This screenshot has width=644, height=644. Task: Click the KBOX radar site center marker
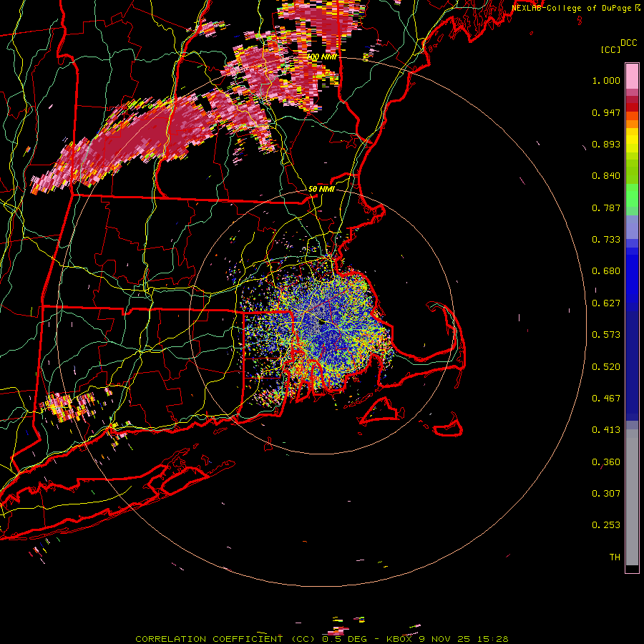tap(322, 323)
